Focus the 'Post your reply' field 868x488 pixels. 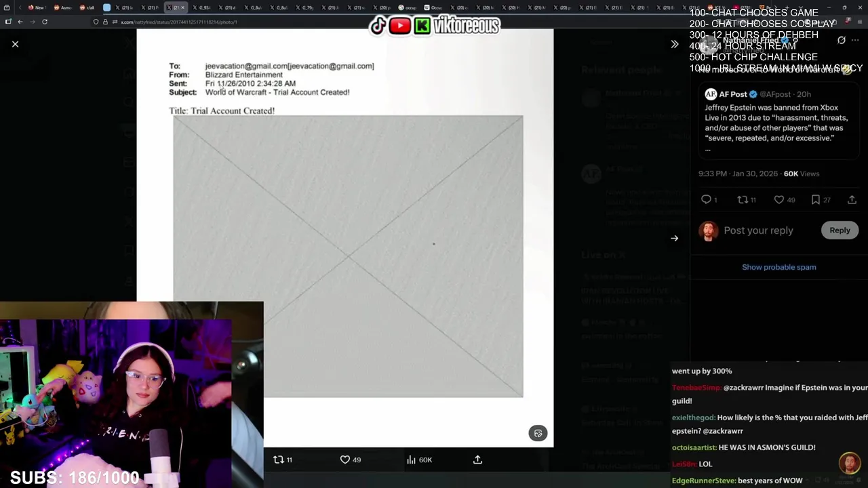[758, 230]
